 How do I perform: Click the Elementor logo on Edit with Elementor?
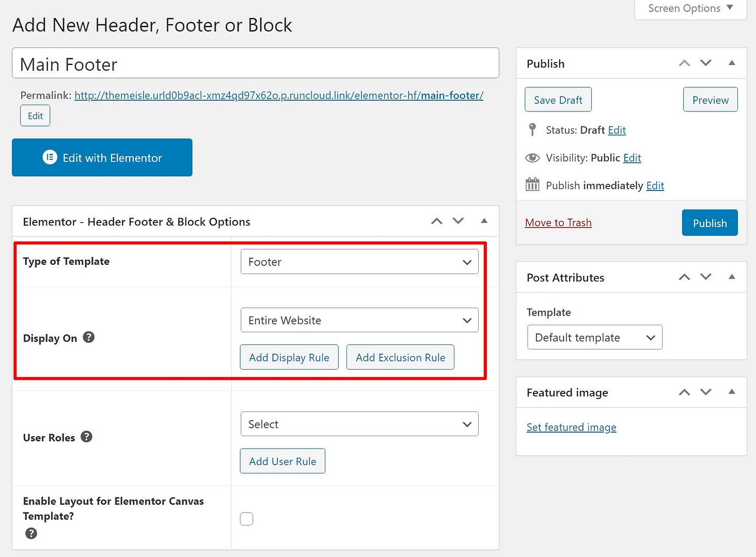click(x=50, y=157)
